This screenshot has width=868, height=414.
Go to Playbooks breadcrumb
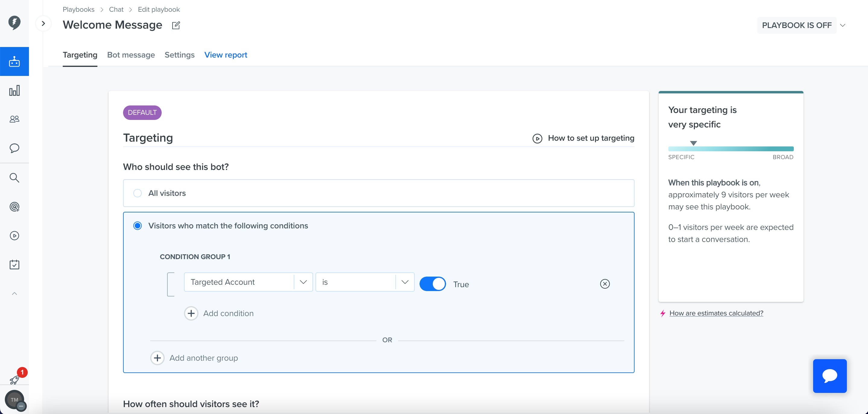click(78, 9)
